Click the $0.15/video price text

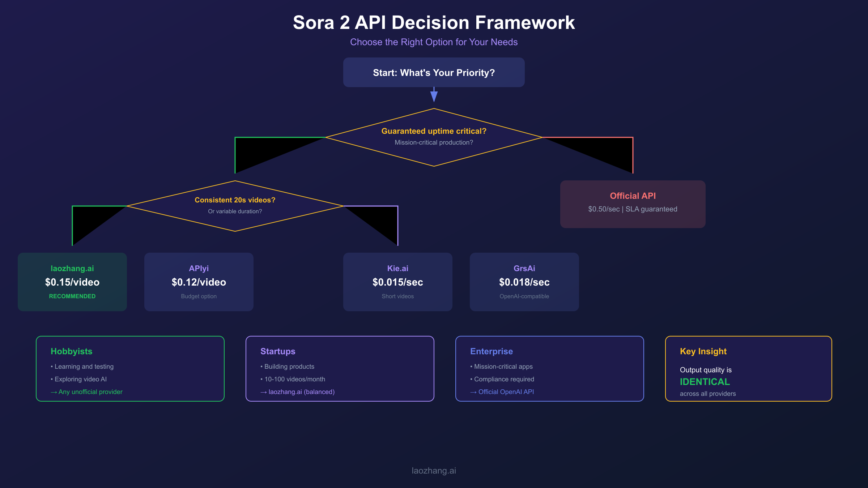tap(72, 282)
